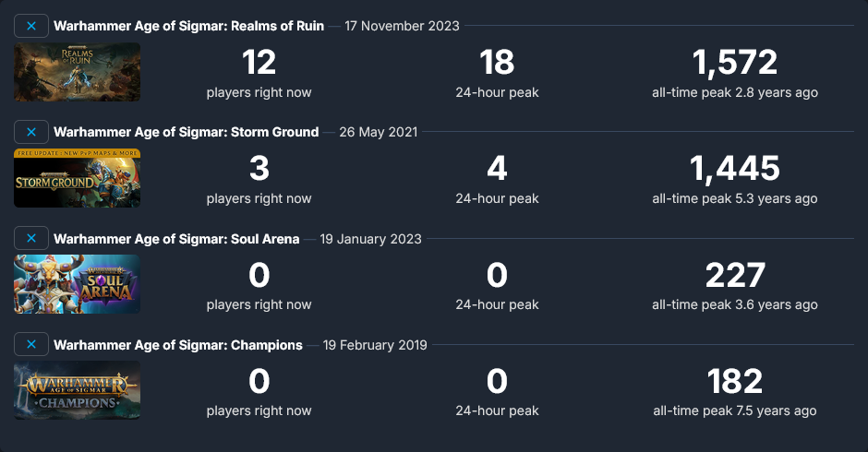Open Warhammer Age of Sigmar: Storm Ground title
868x452 pixels.
186,132
